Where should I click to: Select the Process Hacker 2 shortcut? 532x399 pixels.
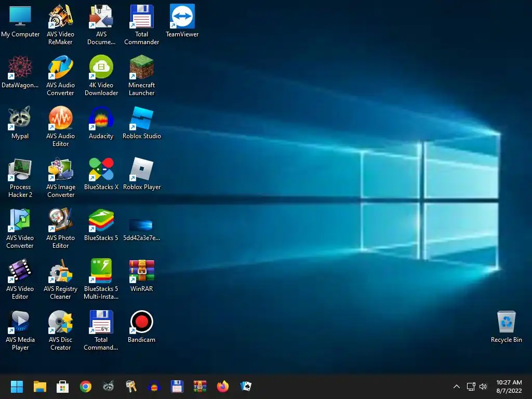click(x=20, y=177)
